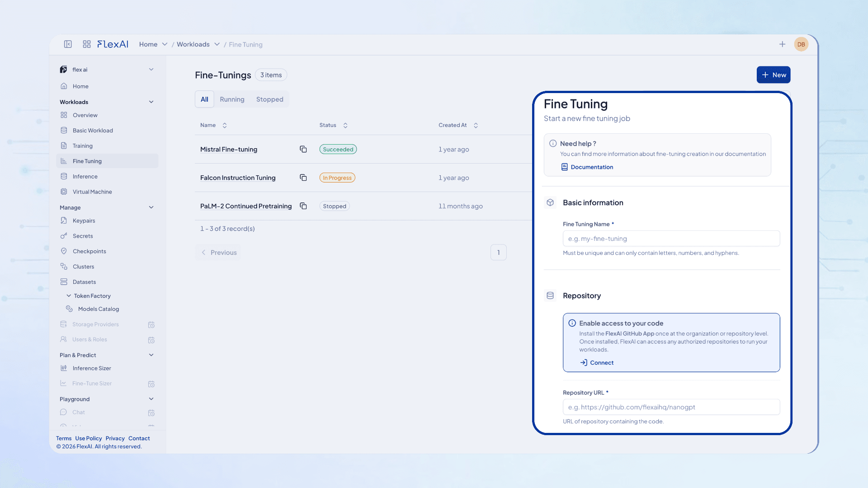The image size is (868, 488).
Task: Switch to the Running tab
Action: [x=232, y=99]
